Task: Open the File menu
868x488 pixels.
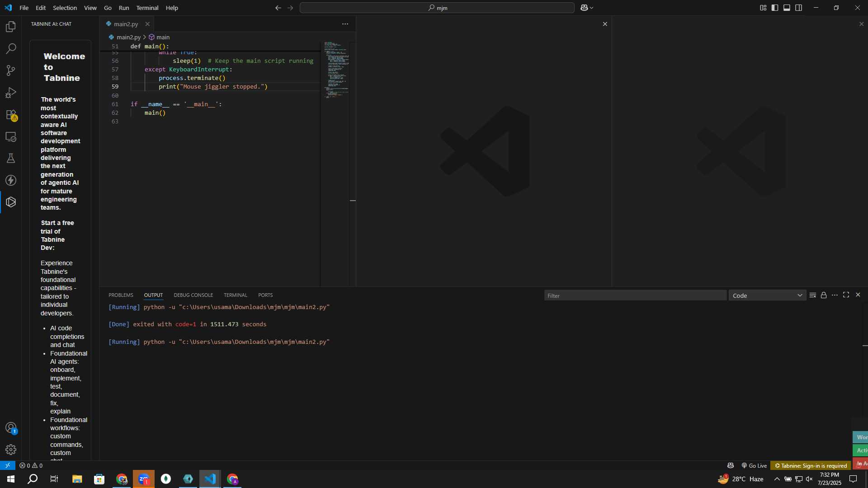Action: click(x=24, y=8)
